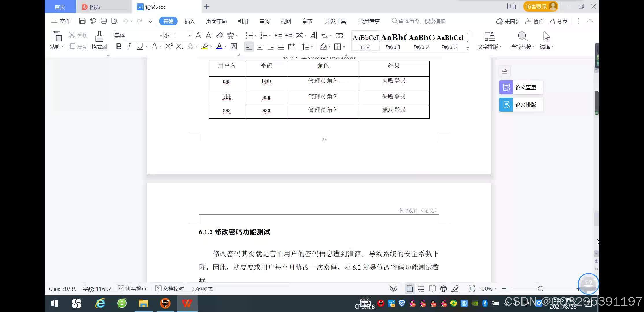This screenshot has width=644, height=312.
Task: Open new tab with plus button
Action: (x=207, y=7)
